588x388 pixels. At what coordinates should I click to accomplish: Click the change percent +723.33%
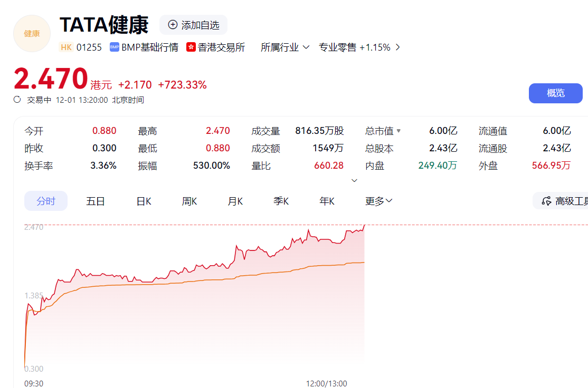coord(182,85)
